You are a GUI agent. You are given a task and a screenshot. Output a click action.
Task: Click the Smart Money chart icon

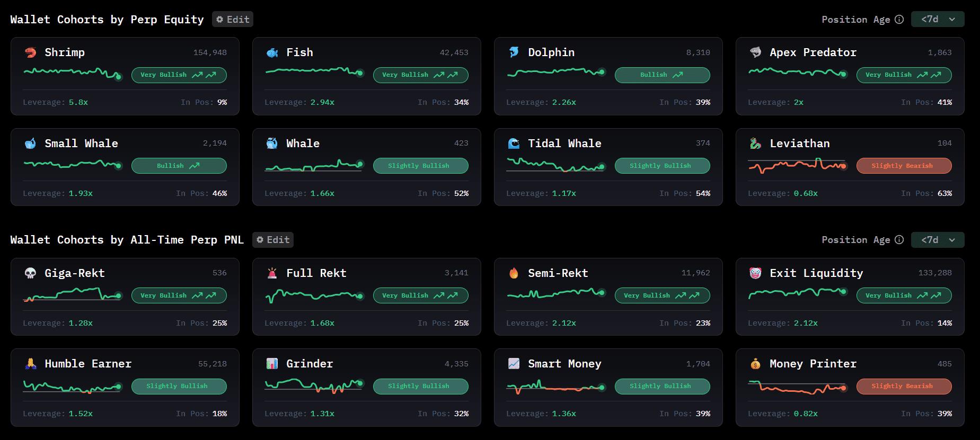coord(514,364)
